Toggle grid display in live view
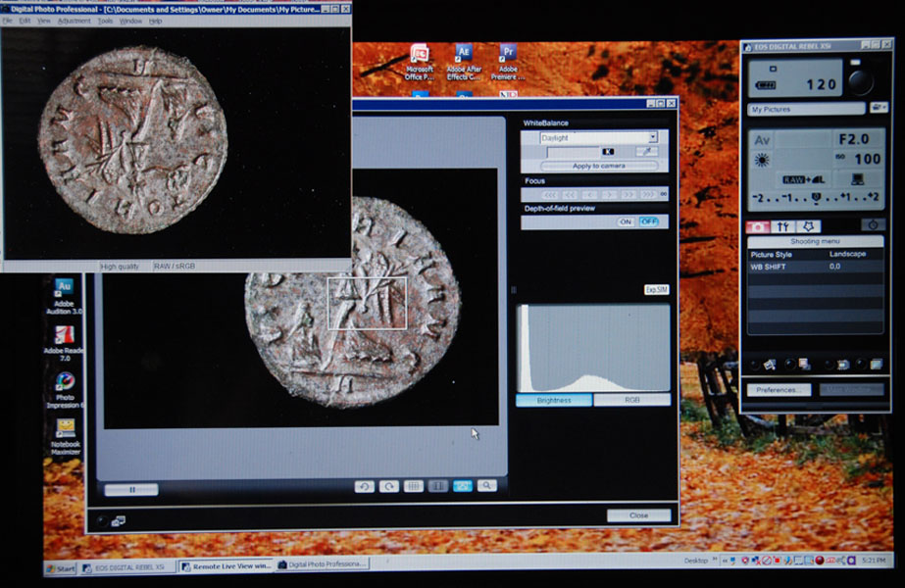905x588 pixels. [413, 486]
